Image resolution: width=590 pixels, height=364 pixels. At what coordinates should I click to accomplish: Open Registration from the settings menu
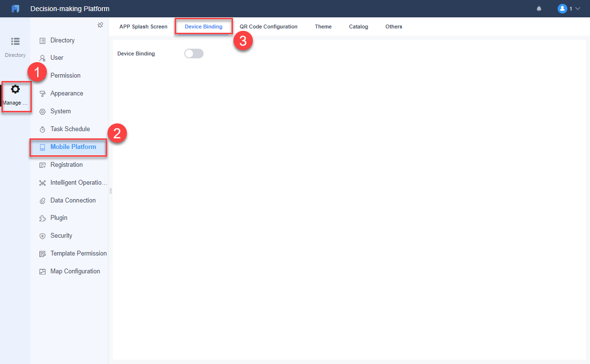point(68,164)
